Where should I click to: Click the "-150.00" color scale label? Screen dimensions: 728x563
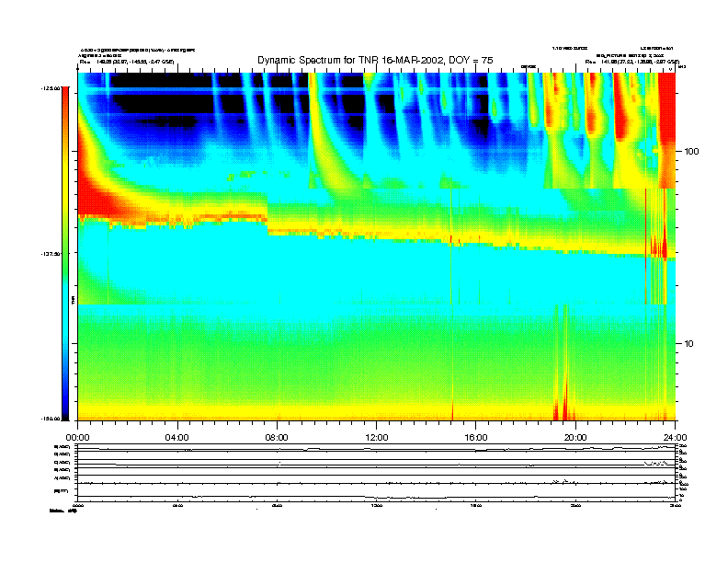pos(51,419)
